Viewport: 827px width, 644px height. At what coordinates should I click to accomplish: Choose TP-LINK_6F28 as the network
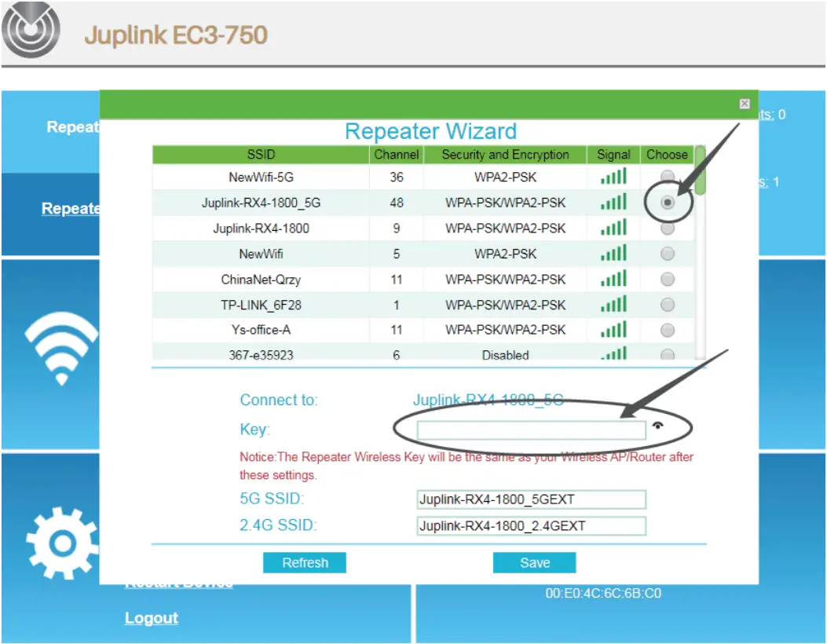667,305
